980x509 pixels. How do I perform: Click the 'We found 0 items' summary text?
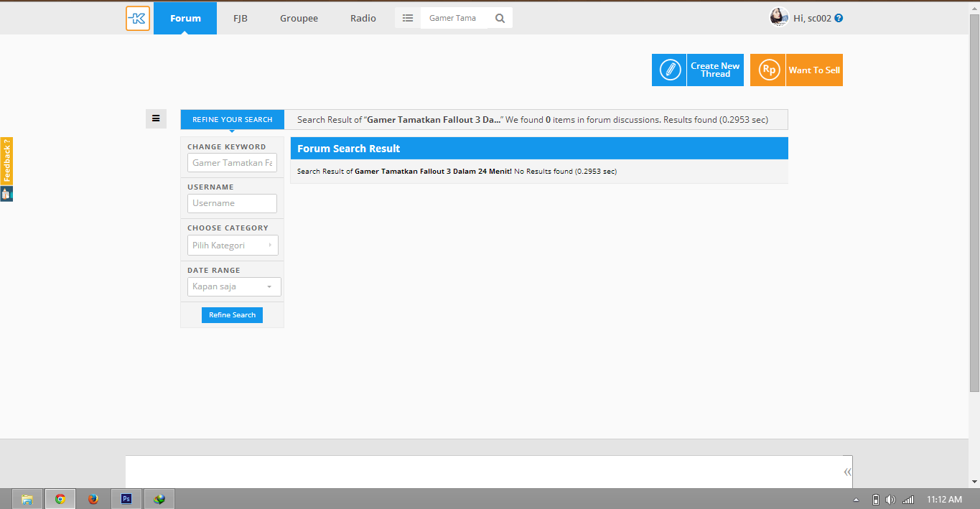(x=583, y=120)
